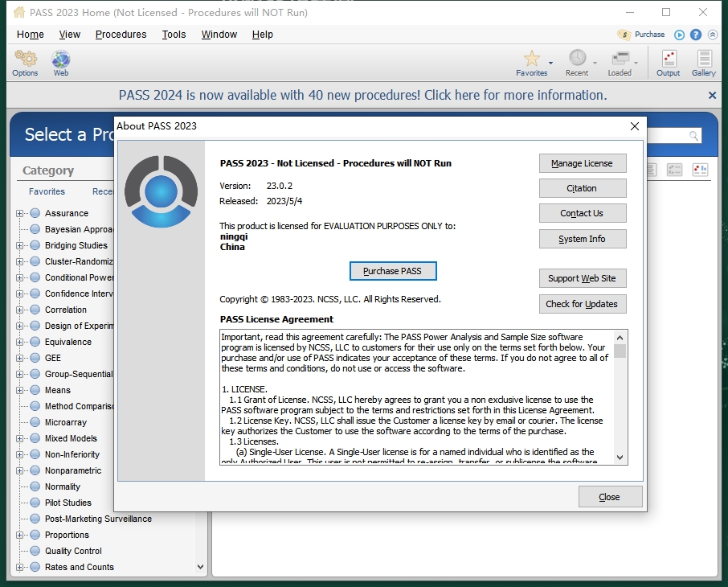Click the Close button in About dialog

click(x=610, y=497)
